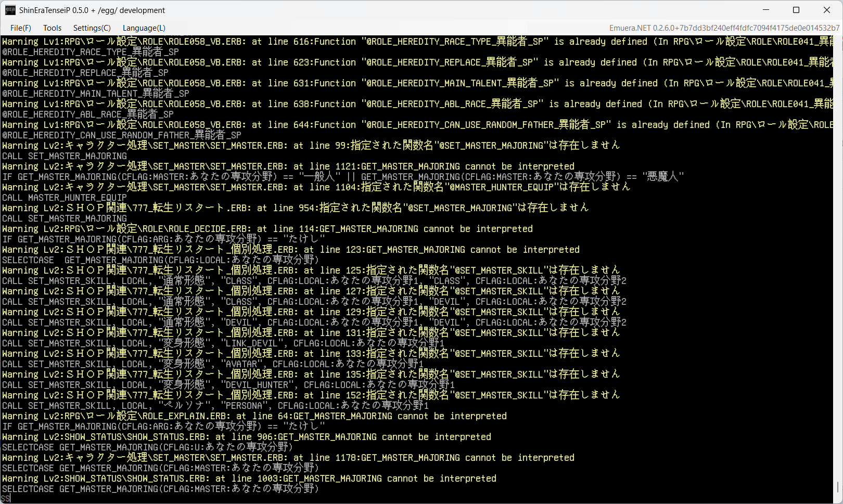
Task: Click the 個別処理.ERB line 129 warning
Action: tap(311, 312)
